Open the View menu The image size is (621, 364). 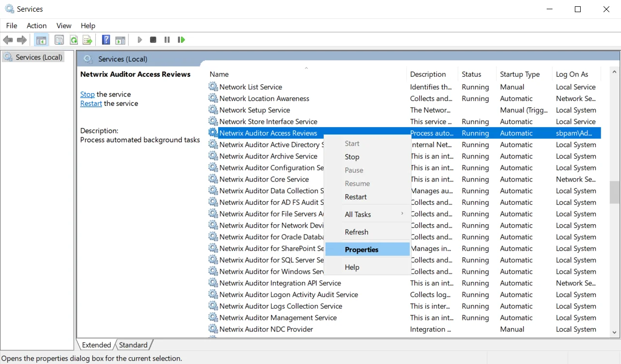coord(64,26)
